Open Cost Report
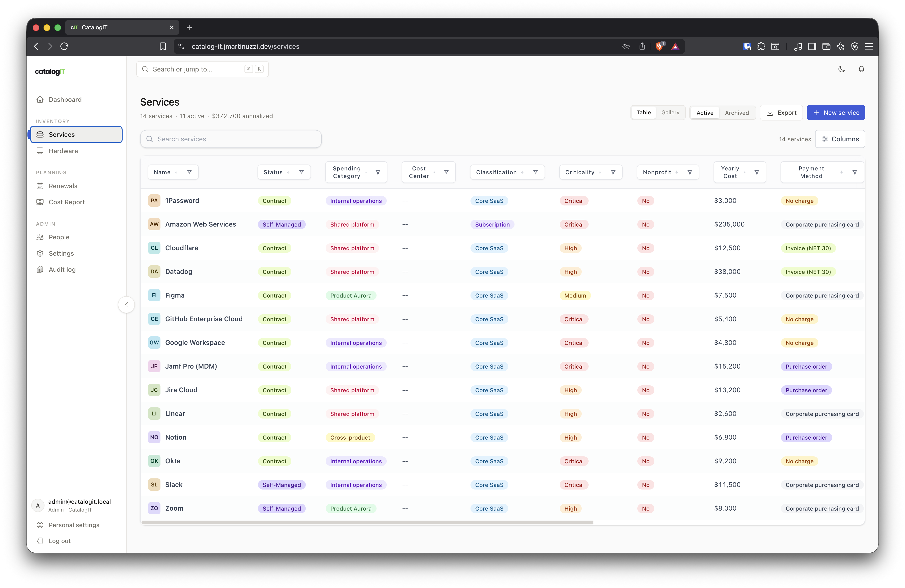 [x=76, y=202]
